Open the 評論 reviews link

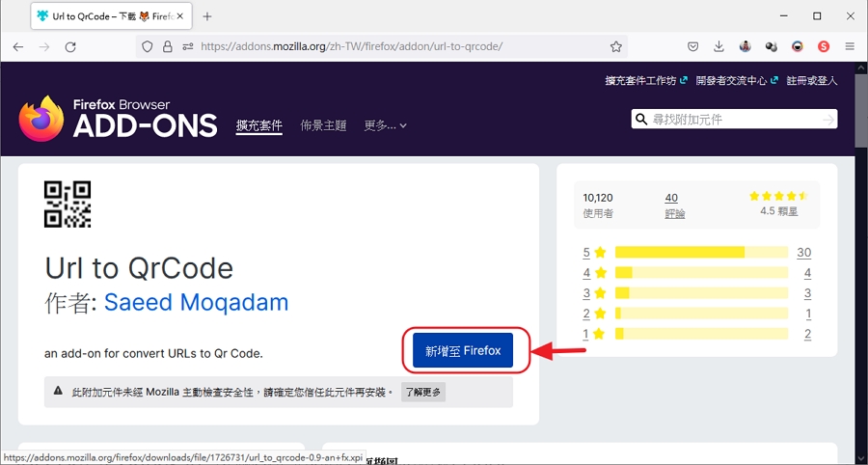[x=675, y=213]
